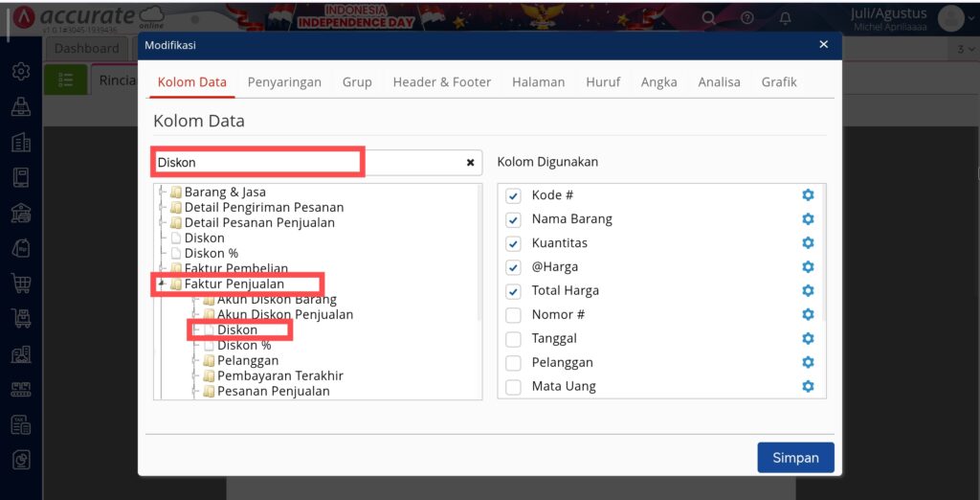
Task: Expand Detail Pesanan Penjualan folder
Action: [x=163, y=223]
